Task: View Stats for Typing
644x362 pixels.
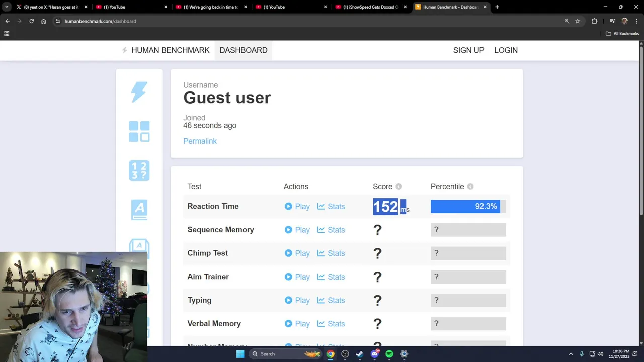Action: click(x=331, y=300)
